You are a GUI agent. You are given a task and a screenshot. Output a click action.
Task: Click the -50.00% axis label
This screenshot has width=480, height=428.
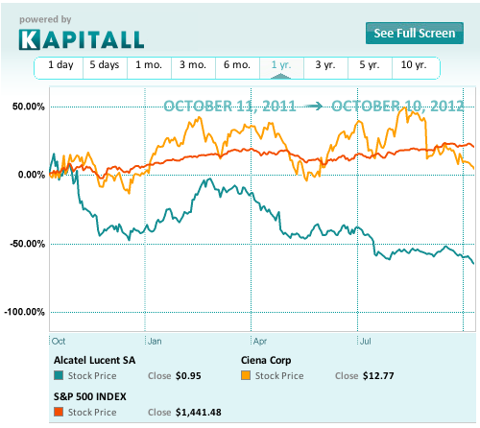click(27, 244)
